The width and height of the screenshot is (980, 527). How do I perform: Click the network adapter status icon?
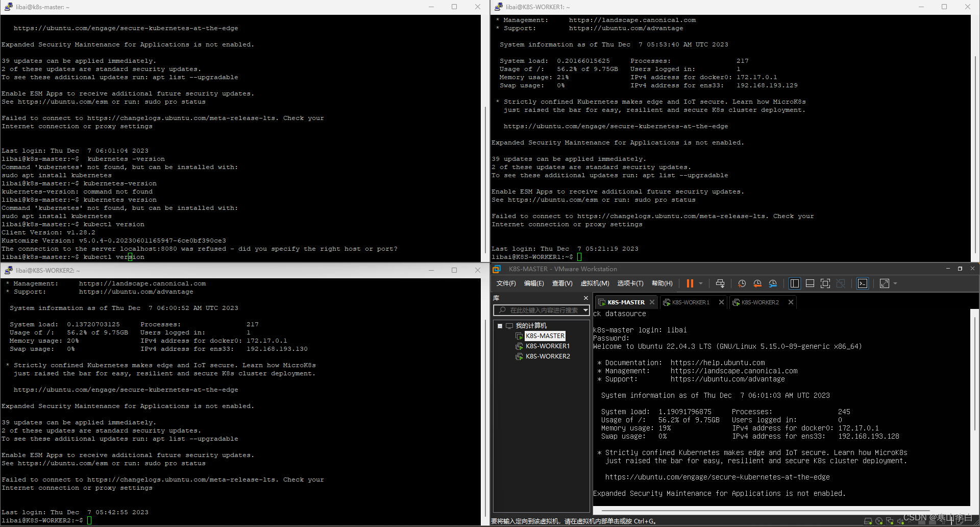coord(890,521)
